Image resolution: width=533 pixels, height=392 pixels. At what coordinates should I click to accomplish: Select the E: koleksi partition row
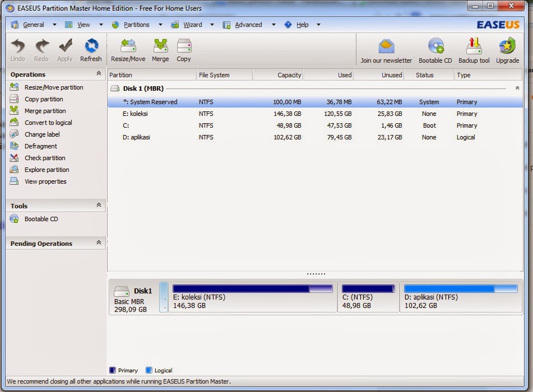(157, 114)
